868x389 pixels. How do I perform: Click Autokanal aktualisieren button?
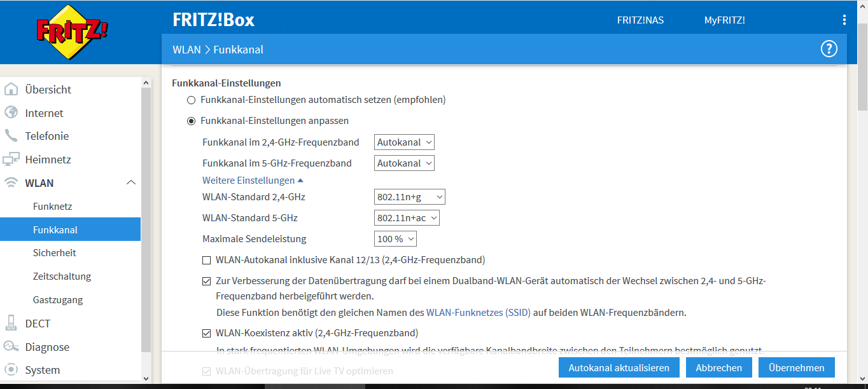pyautogui.click(x=619, y=367)
